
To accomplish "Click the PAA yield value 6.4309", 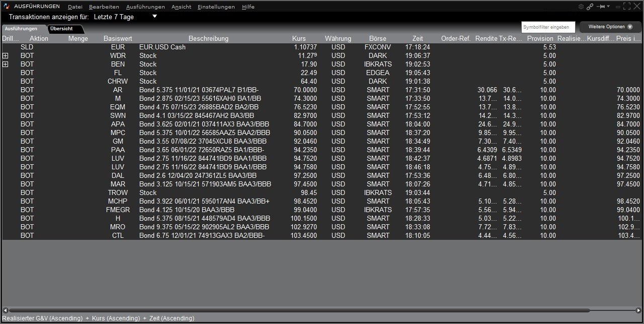I will 487,150.
